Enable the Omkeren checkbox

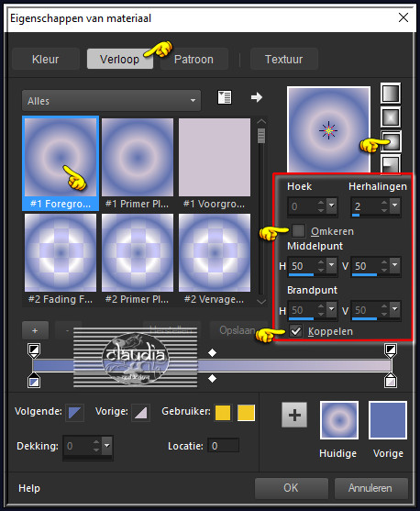298,231
